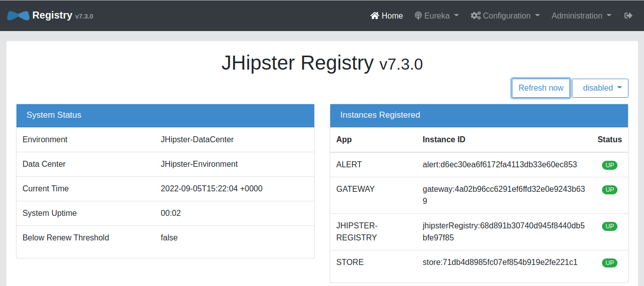The image size is (644, 286).
Task: Click UP badge for JHIPSTER-REGISTRY instance
Action: [x=609, y=226]
